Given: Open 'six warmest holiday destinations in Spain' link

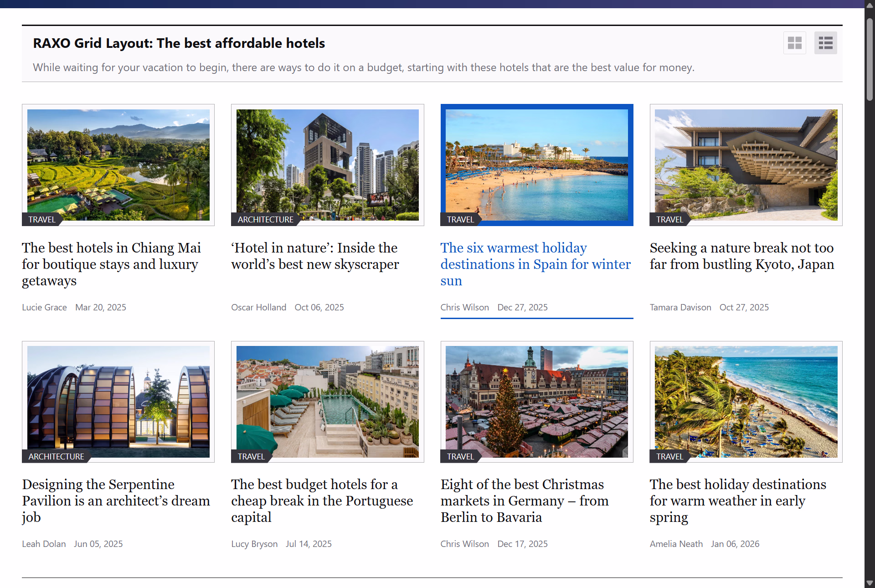Looking at the screenshot, I should pos(535,264).
